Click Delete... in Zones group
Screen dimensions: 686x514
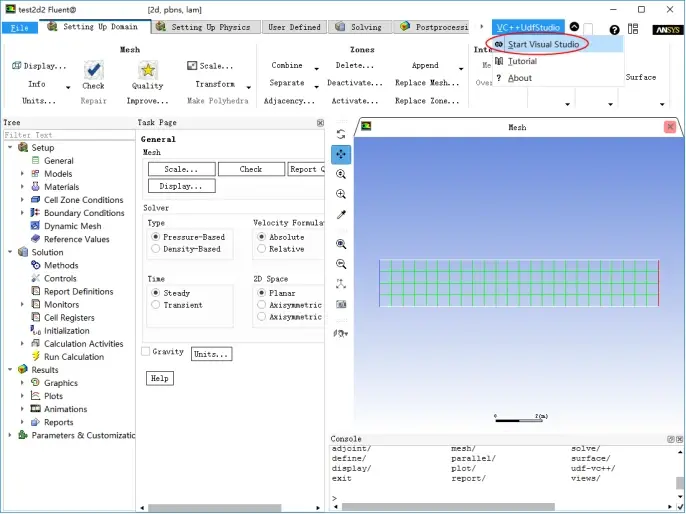[x=355, y=66]
